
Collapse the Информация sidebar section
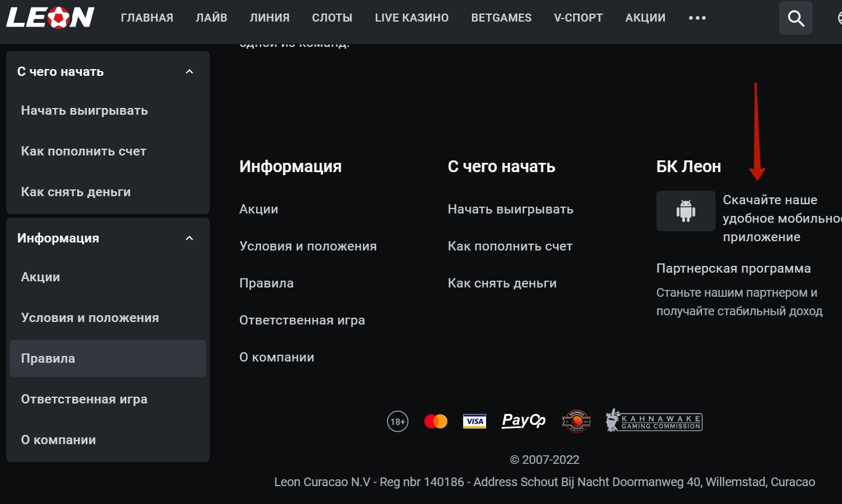click(x=191, y=238)
